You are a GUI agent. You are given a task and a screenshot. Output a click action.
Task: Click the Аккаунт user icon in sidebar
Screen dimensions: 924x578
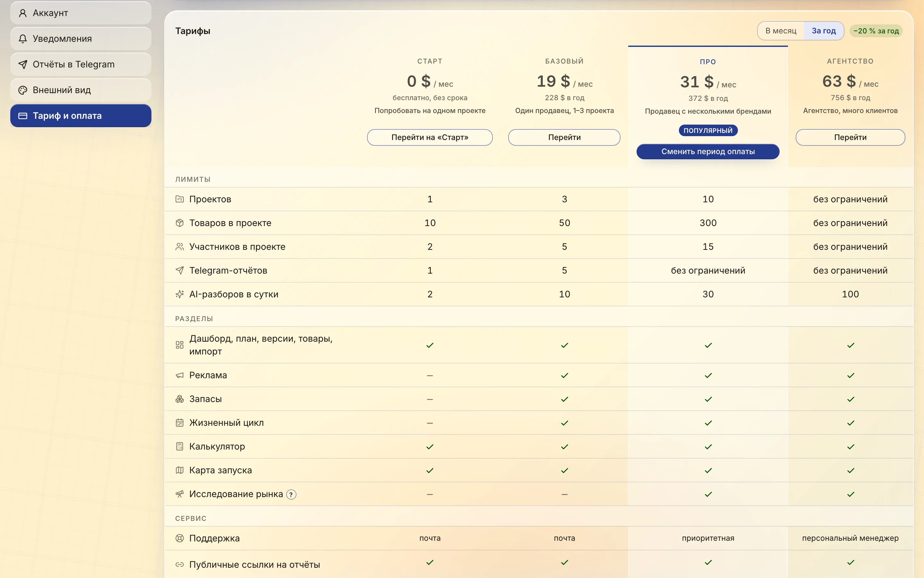(x=23, y=13)
